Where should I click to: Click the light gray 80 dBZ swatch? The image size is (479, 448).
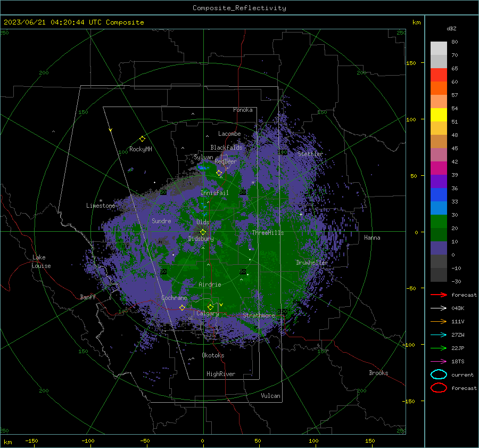pyautogui.click(x=439, y=48)
